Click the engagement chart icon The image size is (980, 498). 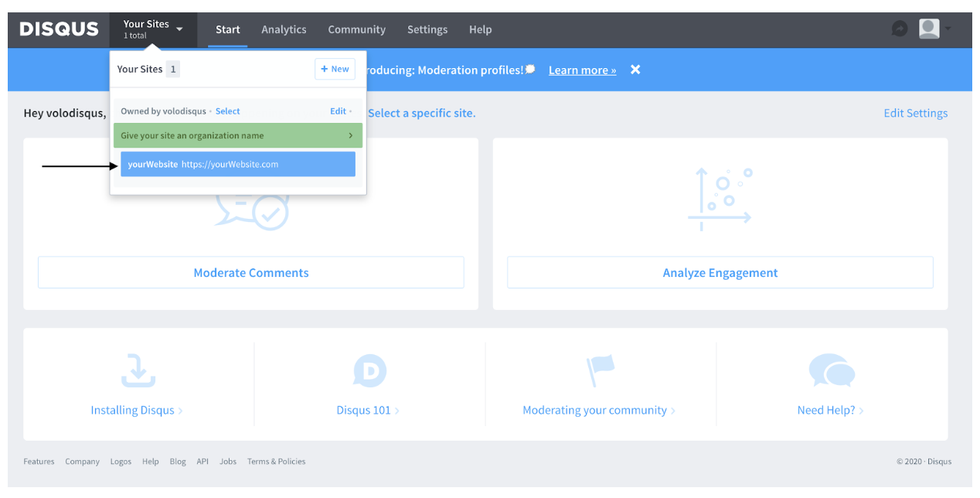[720, 200]
